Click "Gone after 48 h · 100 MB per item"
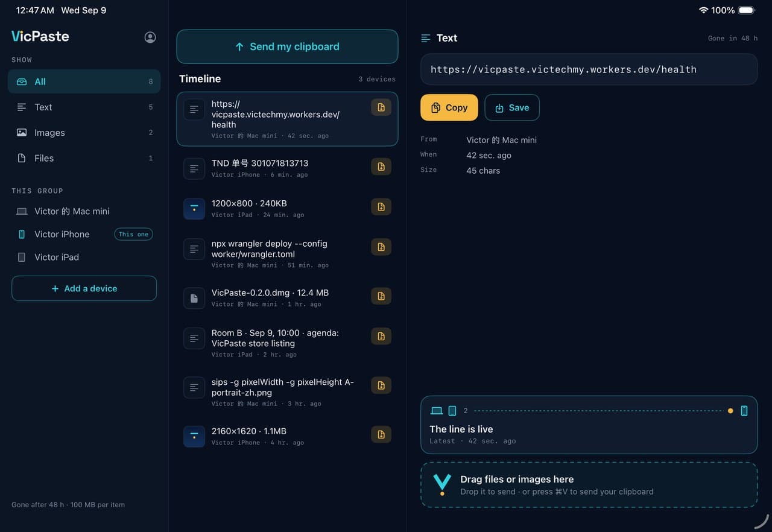This screenshot has width=772, height=532. (x=68, y=505)
